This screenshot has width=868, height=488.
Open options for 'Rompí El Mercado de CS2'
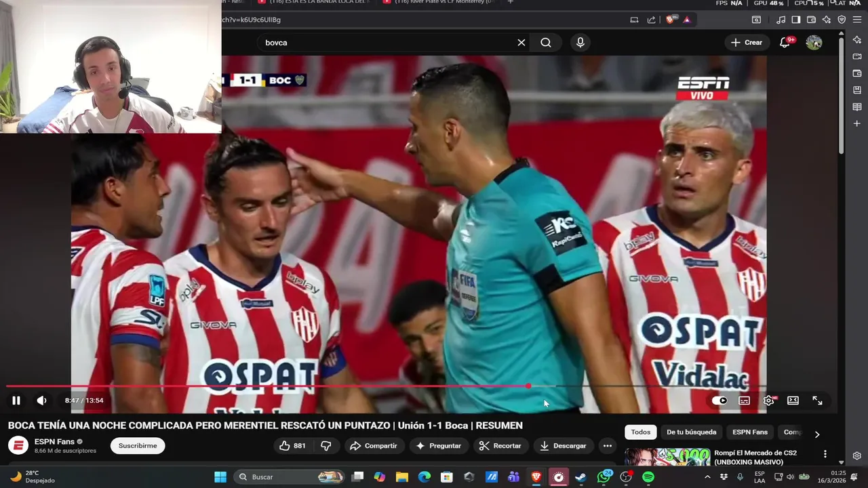coord(825,454)
